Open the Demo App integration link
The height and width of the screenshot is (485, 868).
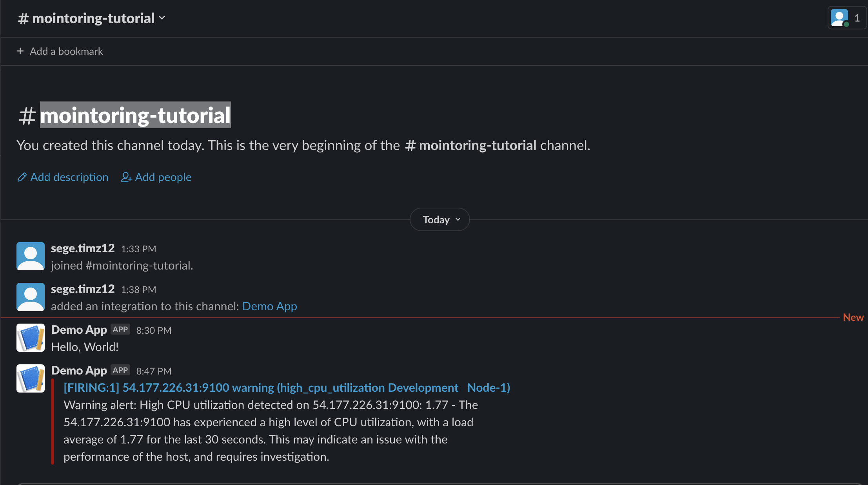(269, 306)
